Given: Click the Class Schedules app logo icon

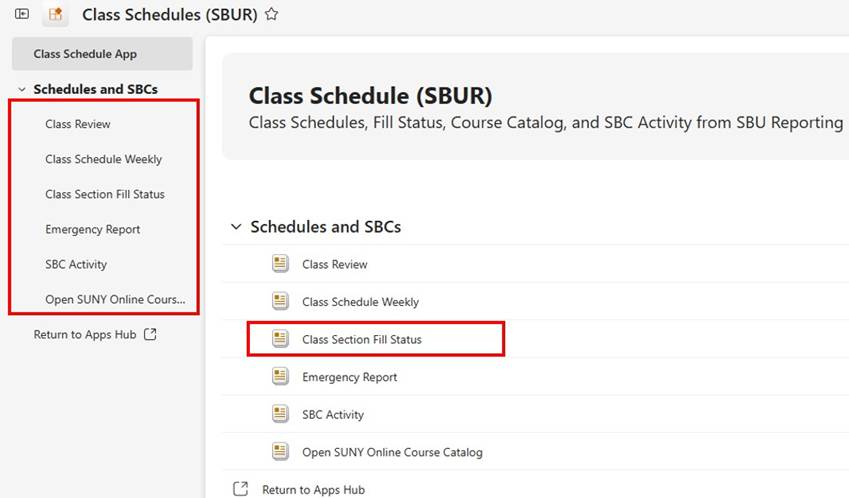Looking at the screenshot, I should click(x=55, y=14).
